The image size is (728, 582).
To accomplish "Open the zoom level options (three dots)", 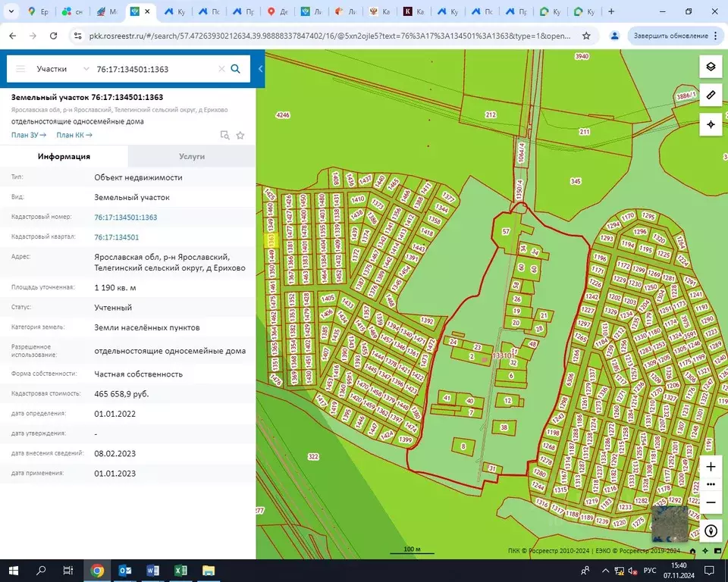I will click(x=711, y=484).
